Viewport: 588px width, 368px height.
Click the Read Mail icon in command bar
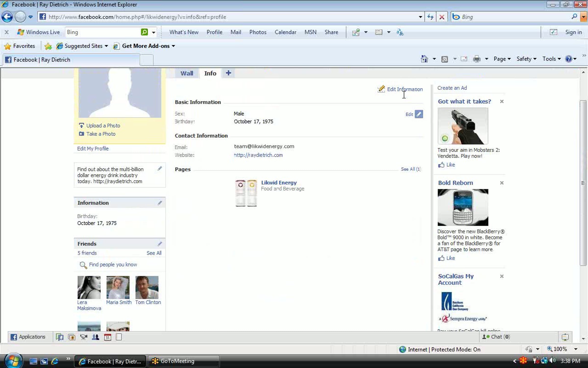[x=464, y=59]
